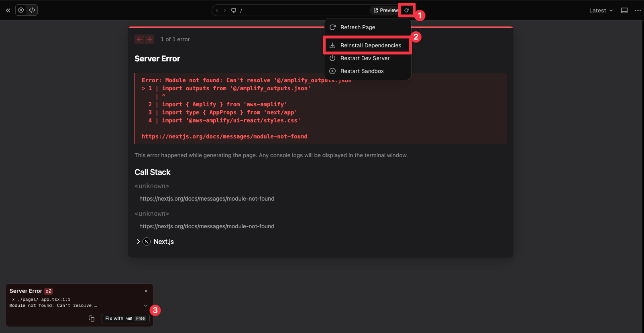Copy the error message from toast
644x333 pixels.
[x=92, y=319]
